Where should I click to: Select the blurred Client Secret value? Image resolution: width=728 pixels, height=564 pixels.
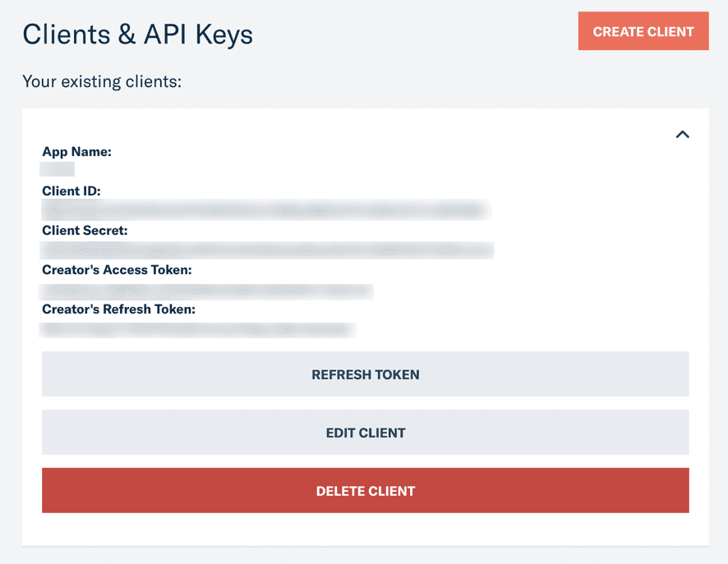268,249
